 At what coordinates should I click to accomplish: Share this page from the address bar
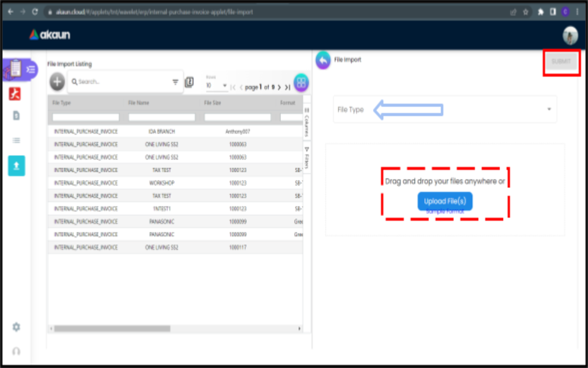(513, 12)
